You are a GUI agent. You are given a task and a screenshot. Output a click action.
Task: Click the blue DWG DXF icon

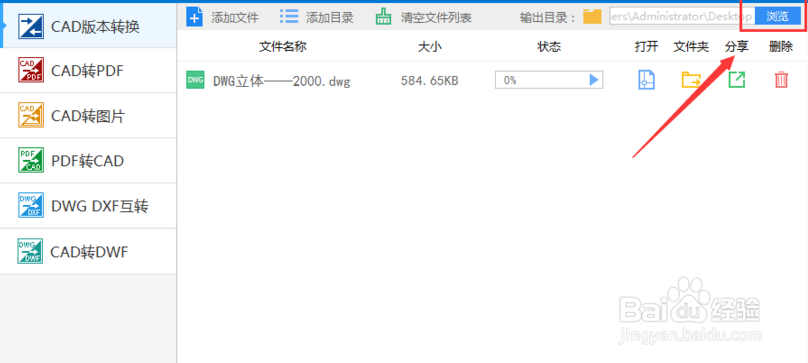[31, 206]
